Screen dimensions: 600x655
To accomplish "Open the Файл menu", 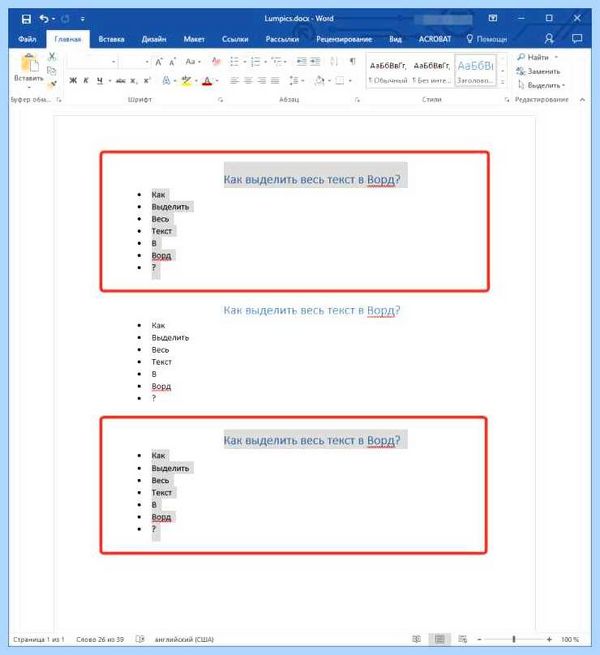I will (27, 39).
